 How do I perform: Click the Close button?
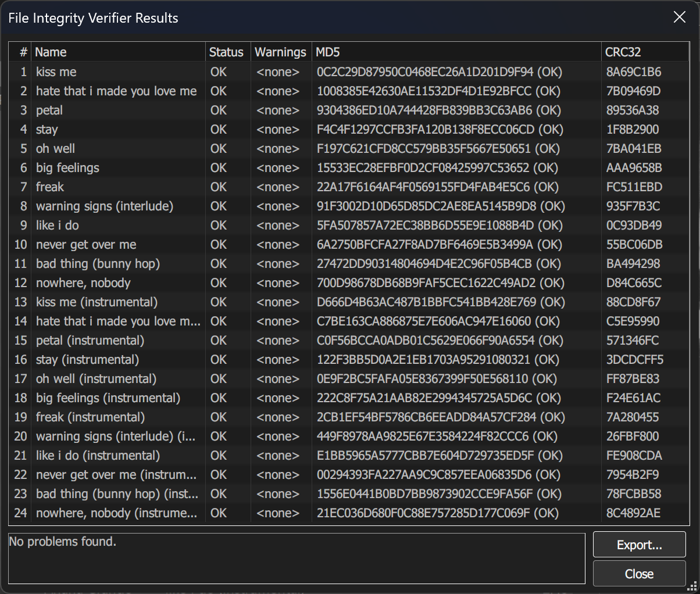coord(639,574)
